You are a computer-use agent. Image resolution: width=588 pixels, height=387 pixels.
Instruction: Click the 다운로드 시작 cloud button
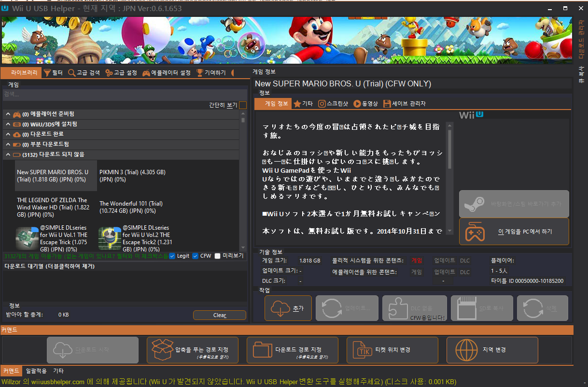pos(93,350)
